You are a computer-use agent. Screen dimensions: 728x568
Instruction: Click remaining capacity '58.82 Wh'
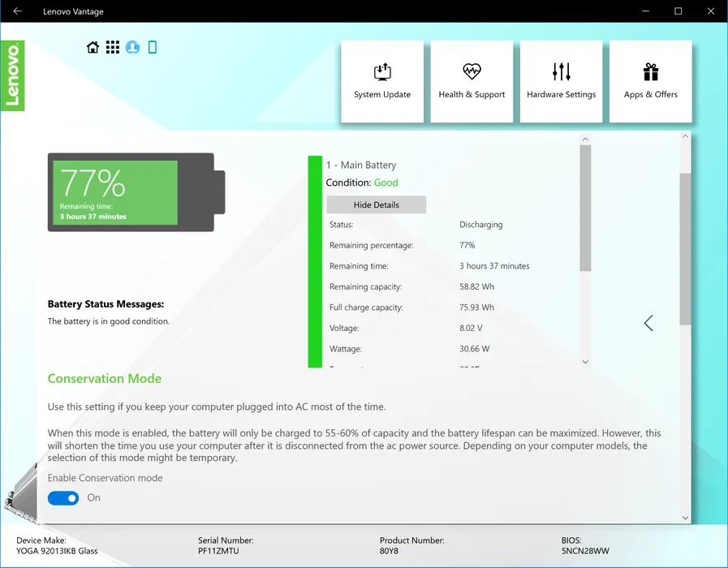point(477,286)
